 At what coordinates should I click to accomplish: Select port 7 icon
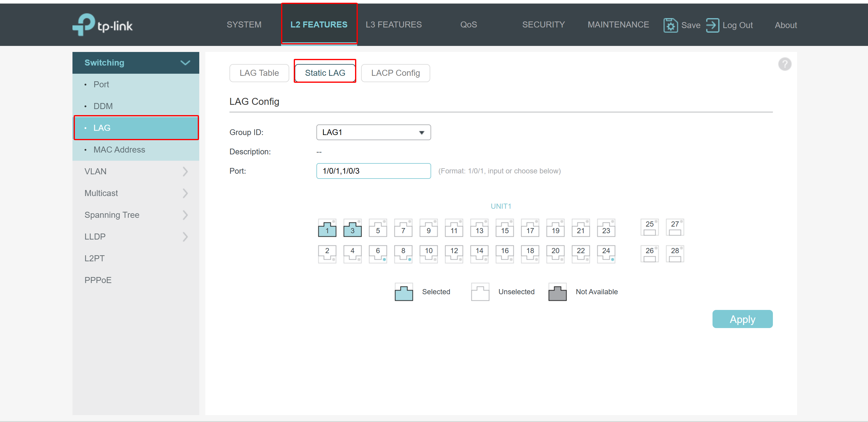(x=403, y=228)
